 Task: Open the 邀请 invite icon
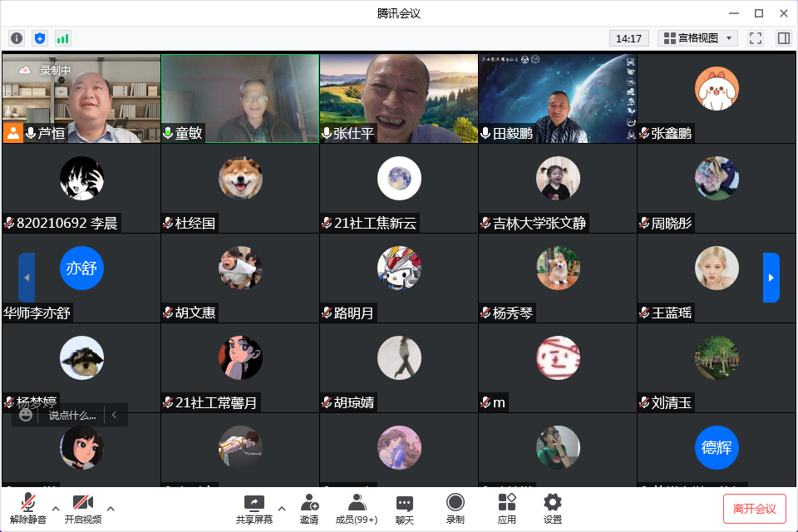click(309, 508)
